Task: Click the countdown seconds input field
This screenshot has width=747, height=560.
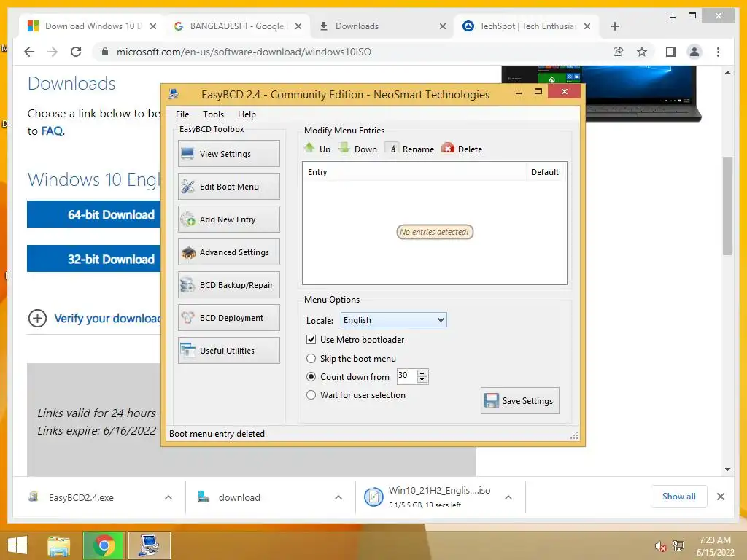Action: 406,376
